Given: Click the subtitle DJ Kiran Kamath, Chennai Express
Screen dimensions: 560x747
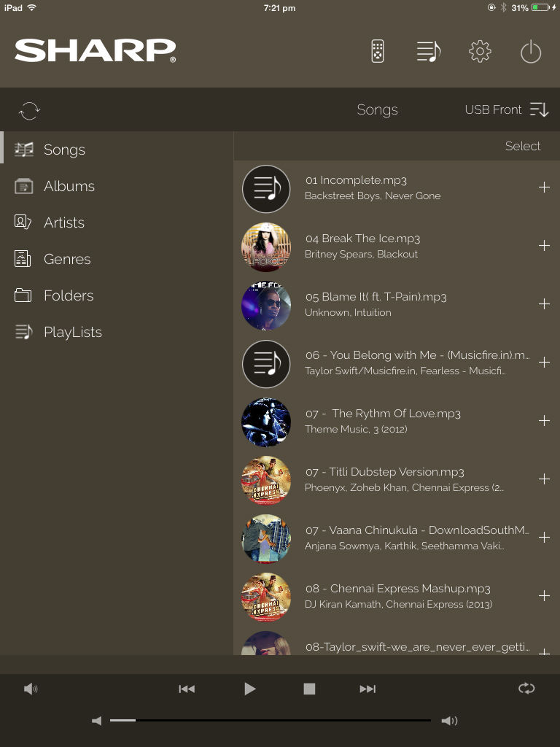Looking at the screenshot, I should click(x=398, y=605).
